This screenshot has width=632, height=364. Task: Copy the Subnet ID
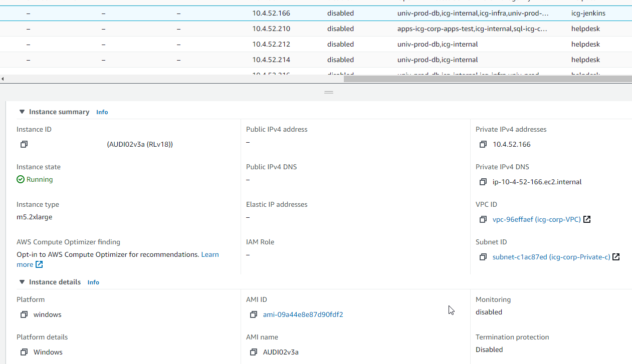coord(483,257)
